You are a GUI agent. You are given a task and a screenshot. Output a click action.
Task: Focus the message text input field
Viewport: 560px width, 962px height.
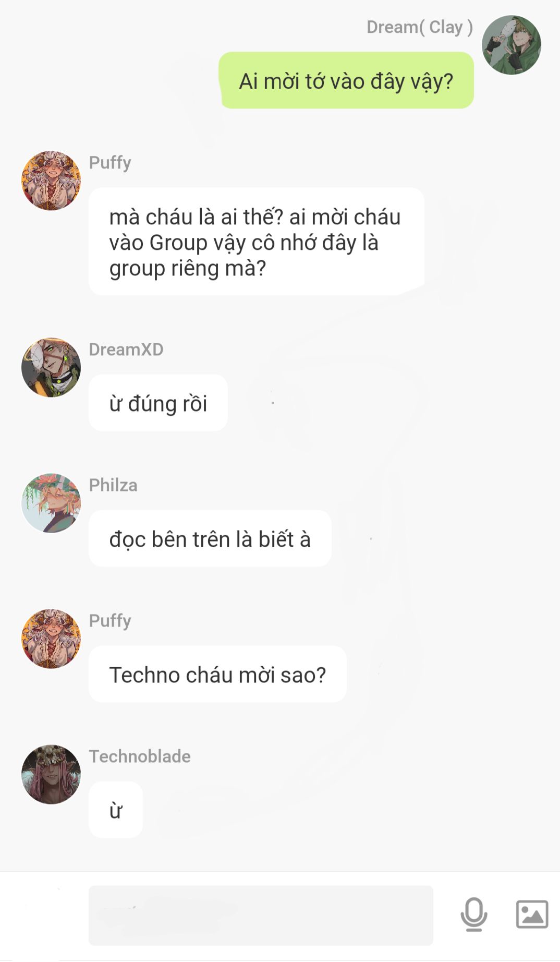click(261, 915)
